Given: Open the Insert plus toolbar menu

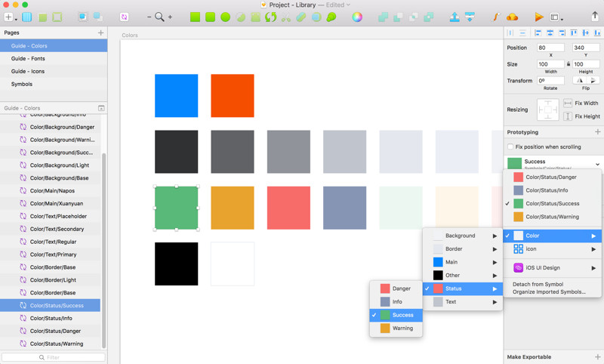Looking at the screenshot, I should tap(10, 17).
